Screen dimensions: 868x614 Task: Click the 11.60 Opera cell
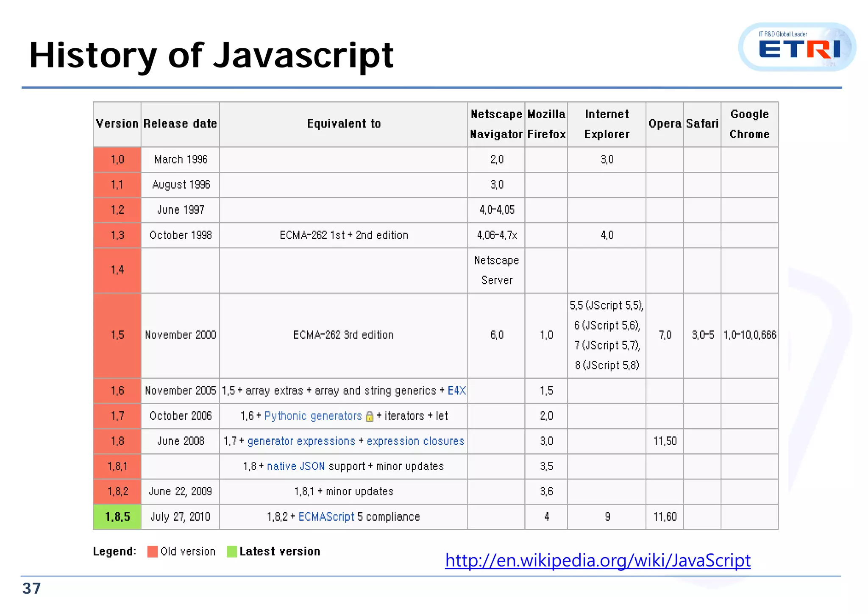click(x=665, y=517)
